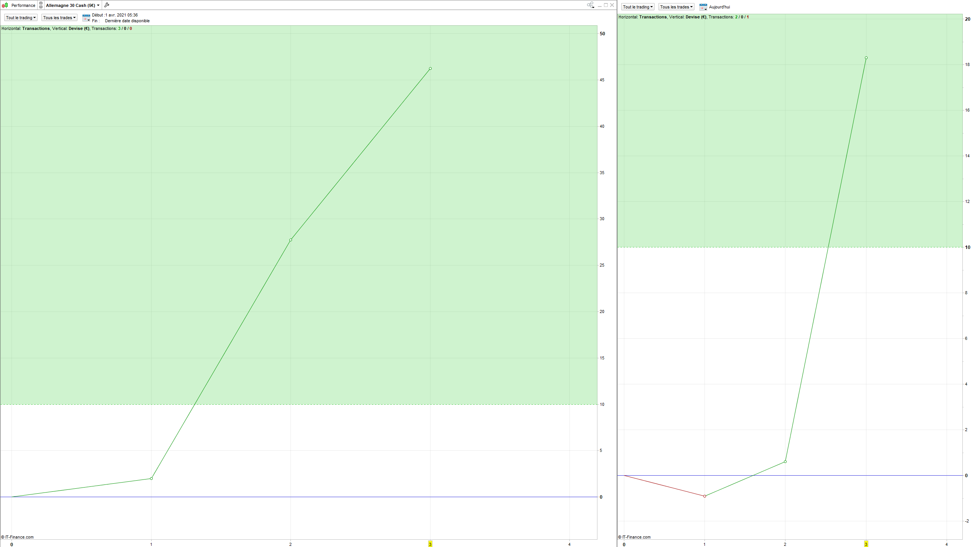This screenshot has height=547, width=980.
Task: Minimize the left Performance window
Action: coord(600,5)
